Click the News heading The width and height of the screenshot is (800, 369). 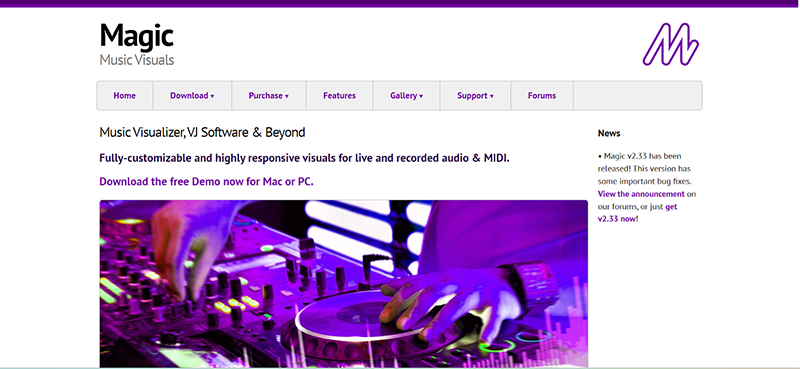(x=609, y=133)
